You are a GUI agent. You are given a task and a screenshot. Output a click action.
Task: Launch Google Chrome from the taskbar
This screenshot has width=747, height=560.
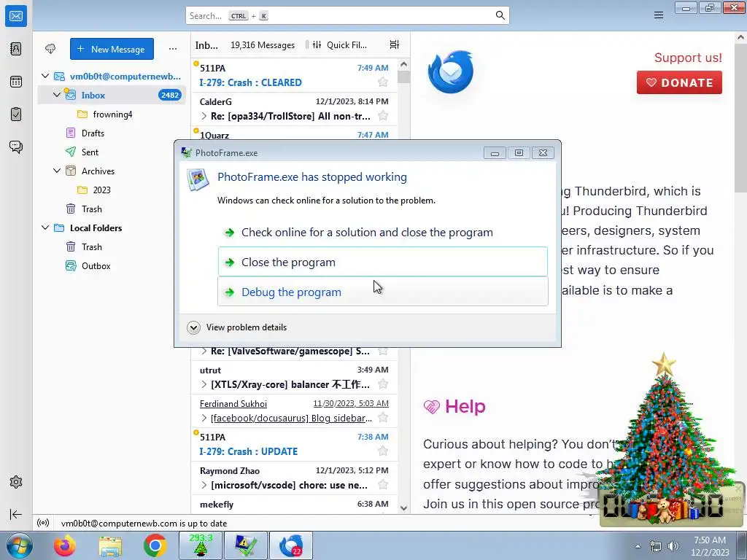(155, 545)
